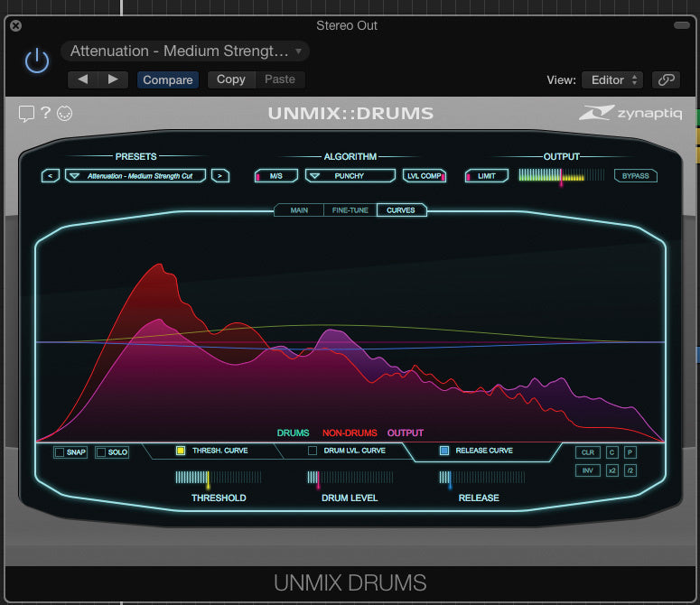Toggle the yellow THRESH. CURVE checkbox
This screenshot has width=700, height=605.
coord(181,451)
